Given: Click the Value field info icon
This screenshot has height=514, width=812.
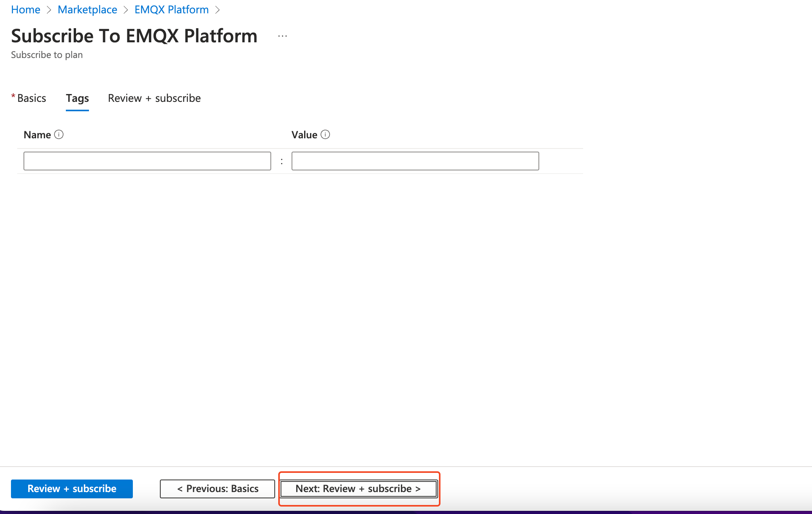Looking at the screenshot, I should tap(325, 135).
